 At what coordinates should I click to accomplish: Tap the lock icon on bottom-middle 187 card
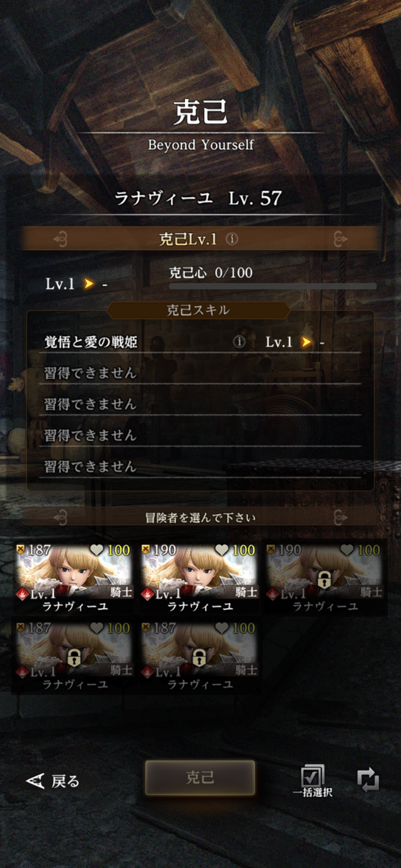pyautogui.click(x=199, y=657)
